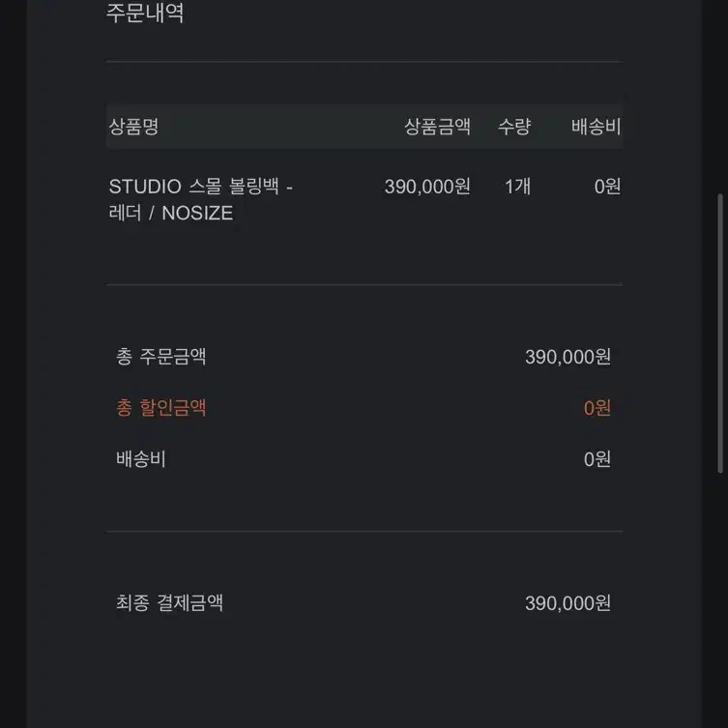Click the 390,000원 price in product row
This screenshot has height=728, width=728.
tap(427, 187)
